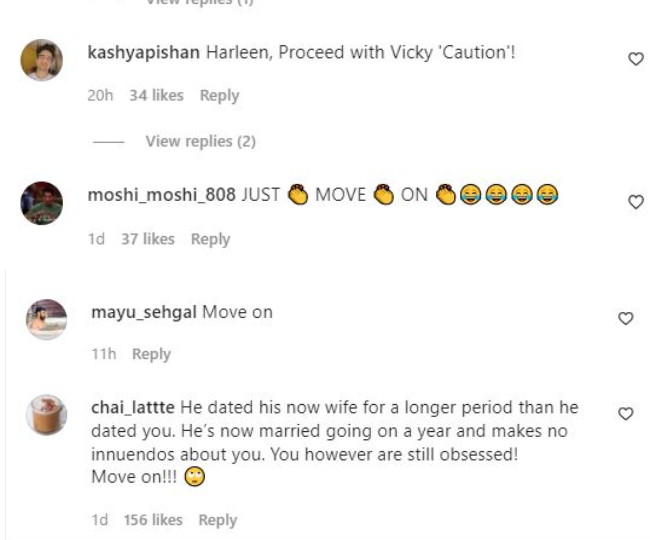650x540 pixels.
Task: View the 156 likes on chai_lattte's comment
Action: [153, 520]
